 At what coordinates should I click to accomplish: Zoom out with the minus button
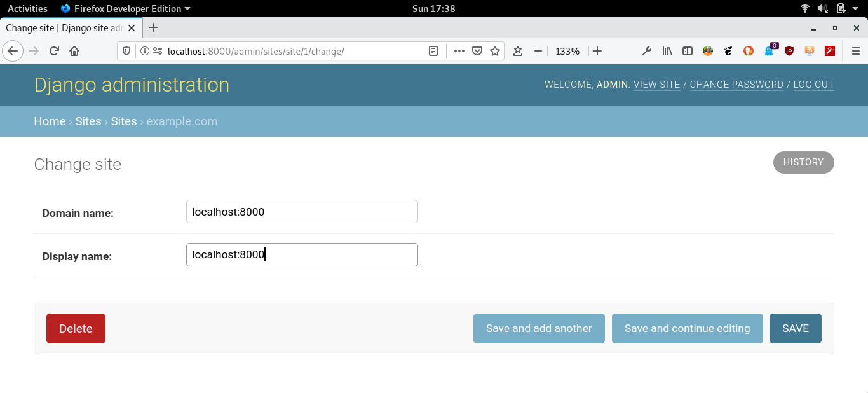(538, 51)
